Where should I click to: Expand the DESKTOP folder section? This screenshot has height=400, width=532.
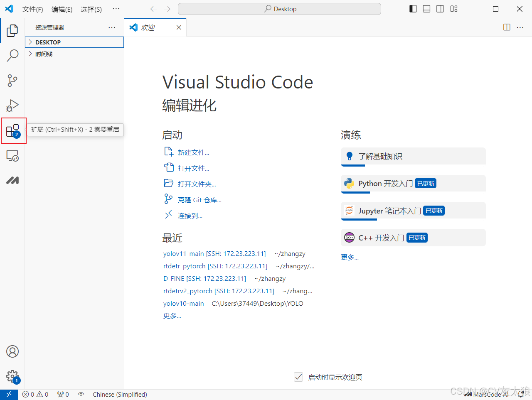coord(74,42)
